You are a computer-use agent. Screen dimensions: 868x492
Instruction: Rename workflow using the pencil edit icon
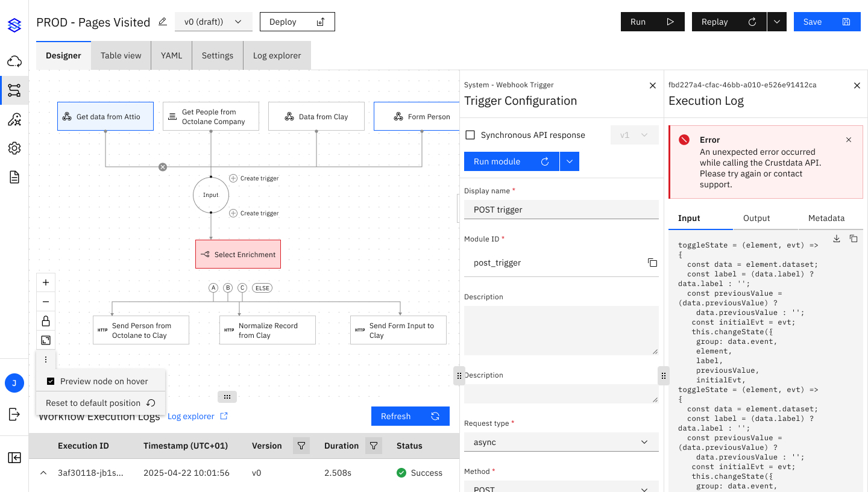click(162, 22)
